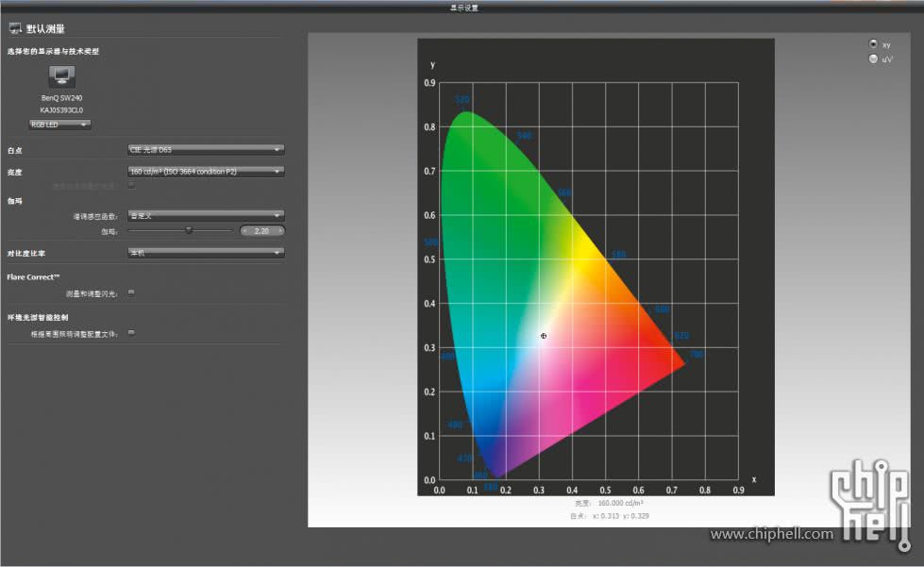Click the 2.20 gamma value field
Image resolution: width=924 pixels, height=567 pixels.
click(262, 230)
